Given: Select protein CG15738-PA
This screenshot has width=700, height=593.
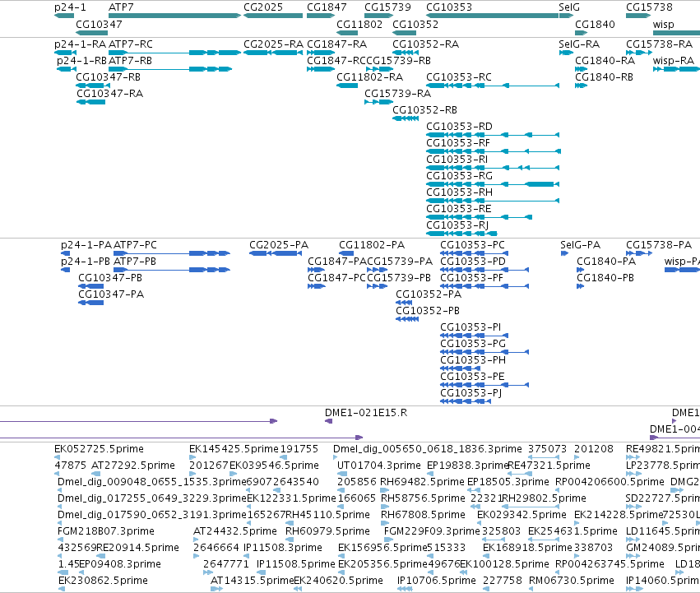Looking at the screenshot, I should pos(639,253).
